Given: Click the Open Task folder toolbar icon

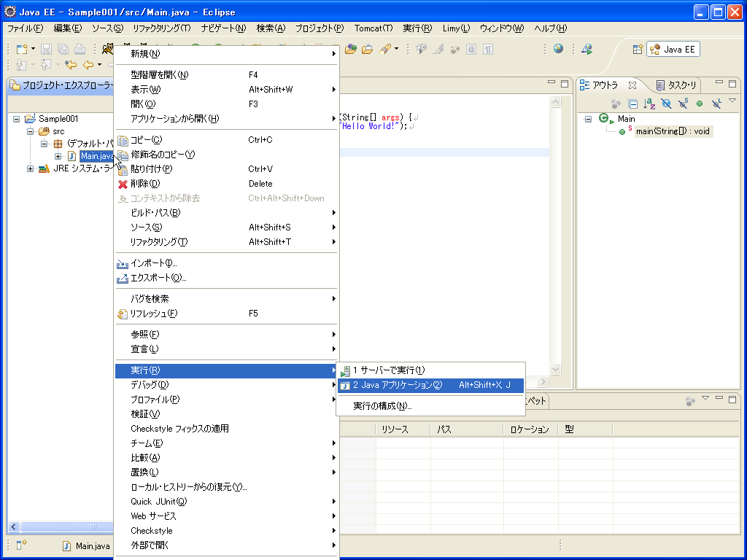Looking at the screenshot, I should pyautogui.click(x=368, y=49).
